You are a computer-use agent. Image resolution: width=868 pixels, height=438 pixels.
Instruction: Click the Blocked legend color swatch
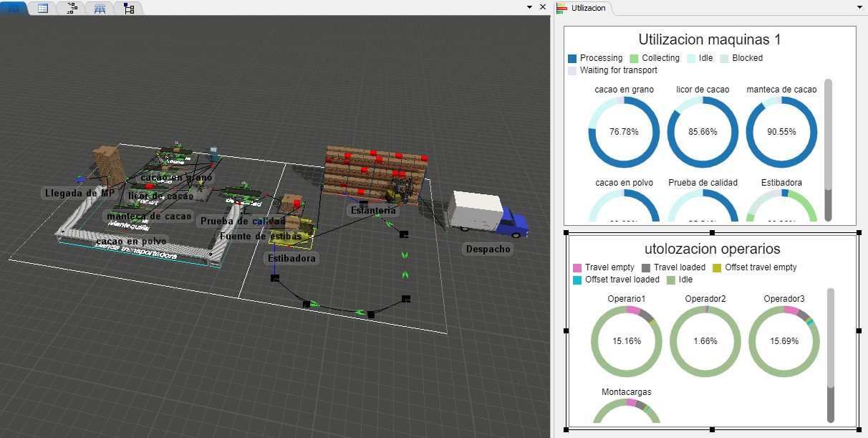[x=724, y=58]
